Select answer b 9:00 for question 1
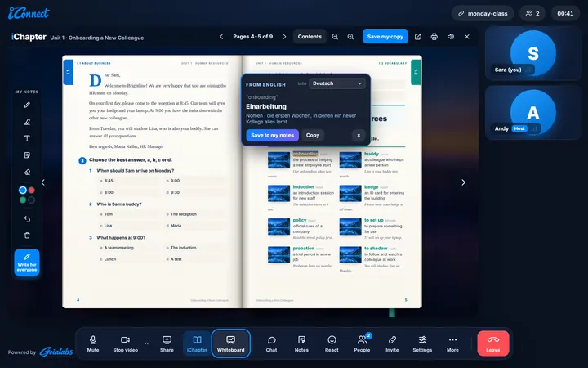This screenshot has width=588, height=368. pos(195,181)
